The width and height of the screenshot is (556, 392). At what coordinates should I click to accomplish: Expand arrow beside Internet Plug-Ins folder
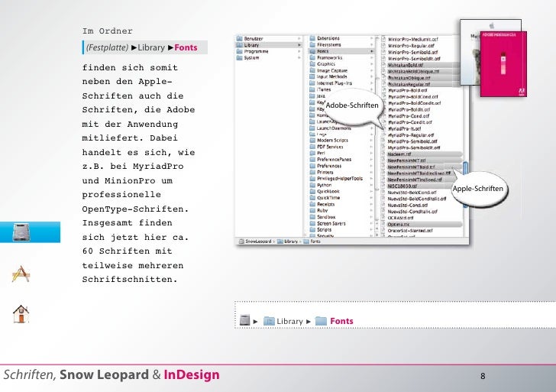point(372,83)
